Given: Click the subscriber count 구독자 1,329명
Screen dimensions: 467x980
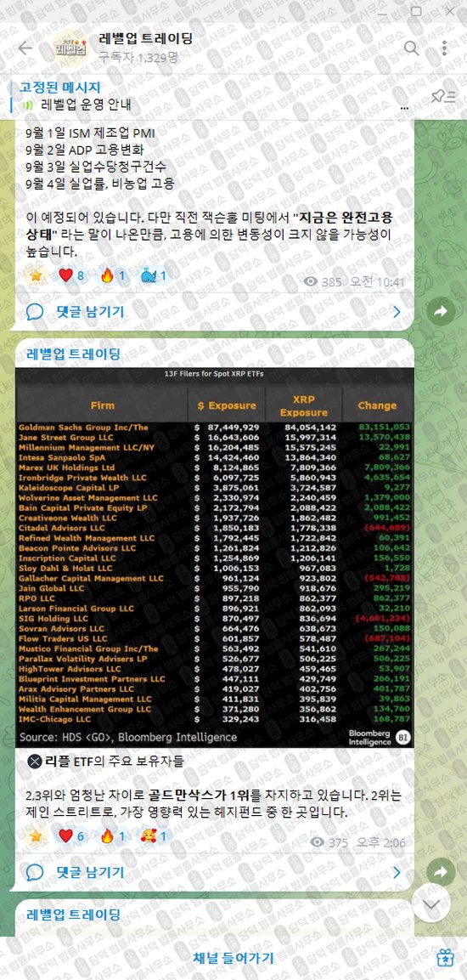Looking at the screenshot, I should tap(138, 58).
